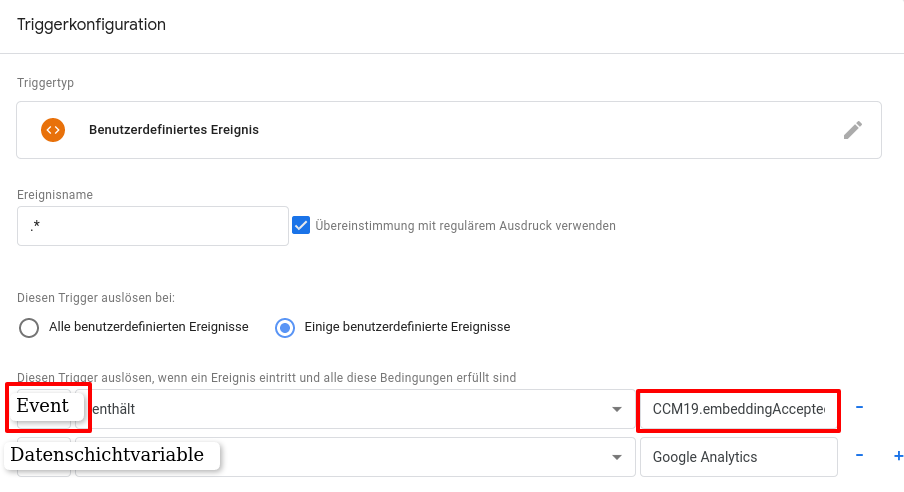Click the pencil icon to edit trigger type
This screenshot has width=904, height=492.
(852, 130)
